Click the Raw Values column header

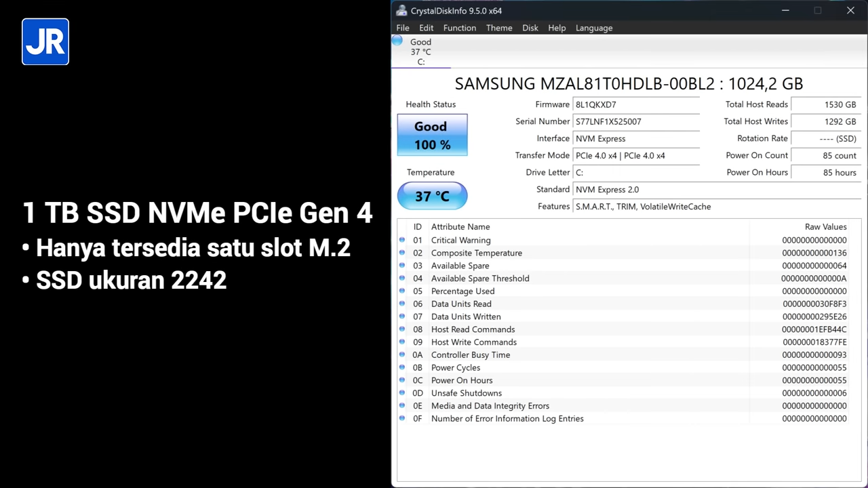coord(825,227)
